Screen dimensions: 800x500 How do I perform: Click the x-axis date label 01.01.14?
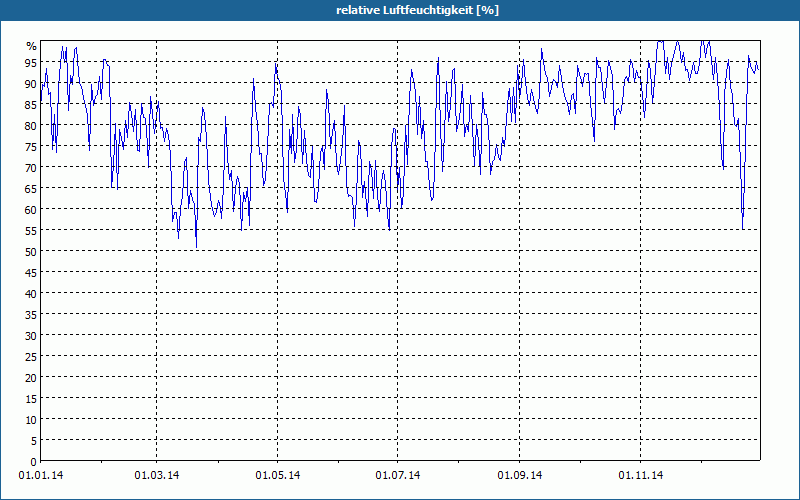point(41,476)
